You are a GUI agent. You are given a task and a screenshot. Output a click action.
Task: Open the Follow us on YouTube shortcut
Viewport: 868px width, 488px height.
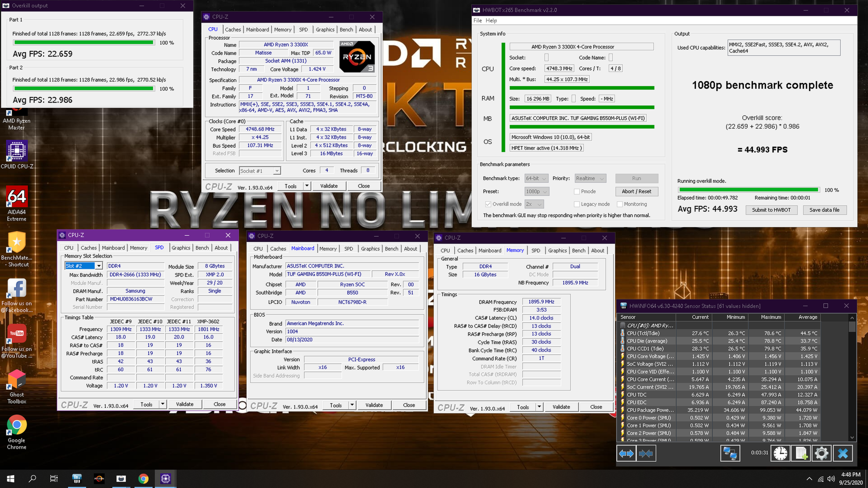coord(17,341)
